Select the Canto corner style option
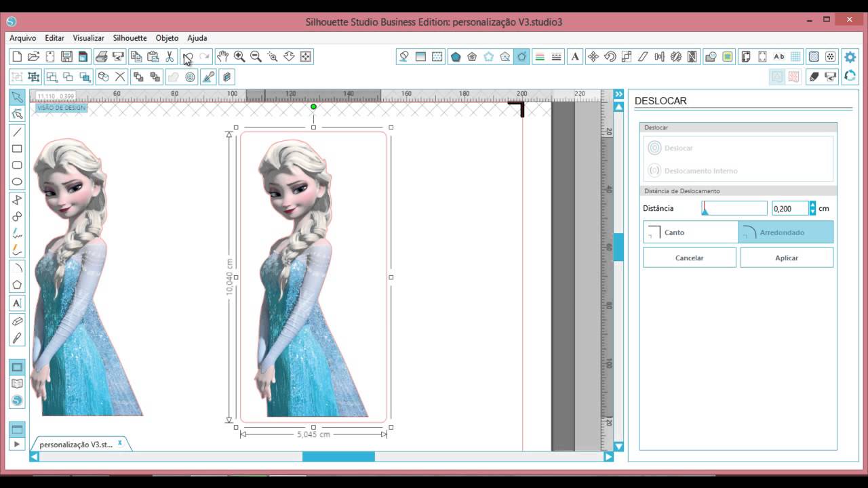This screenshot has height=488, width=868. [690, 232]
